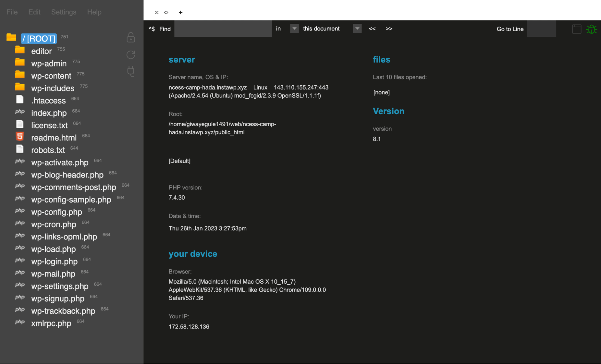The image size is (601, 364).
Task: Click the yellow folder icon beside wp-content
Action: (20, 74)
